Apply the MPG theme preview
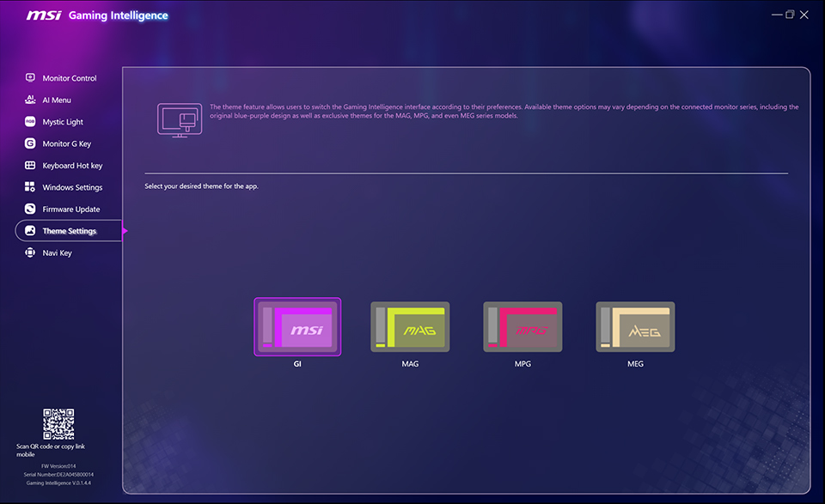This screenshot has width=825, height=504. coord(522,326)
